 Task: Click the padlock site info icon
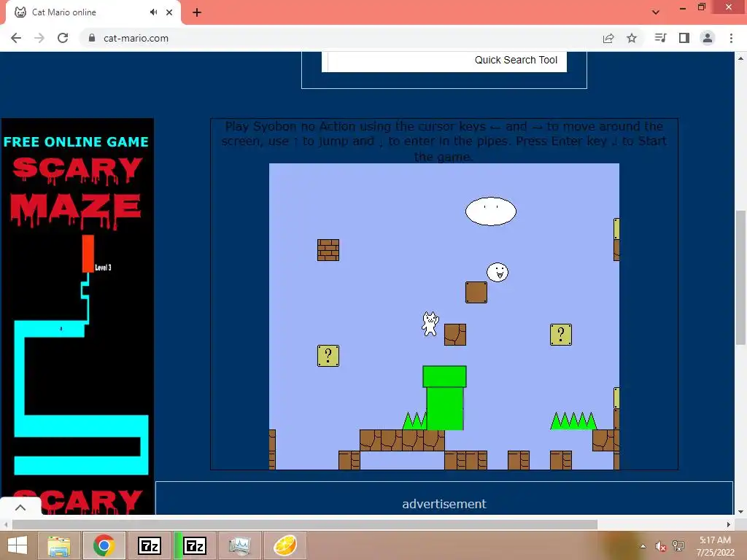click(x=92, y=38)
